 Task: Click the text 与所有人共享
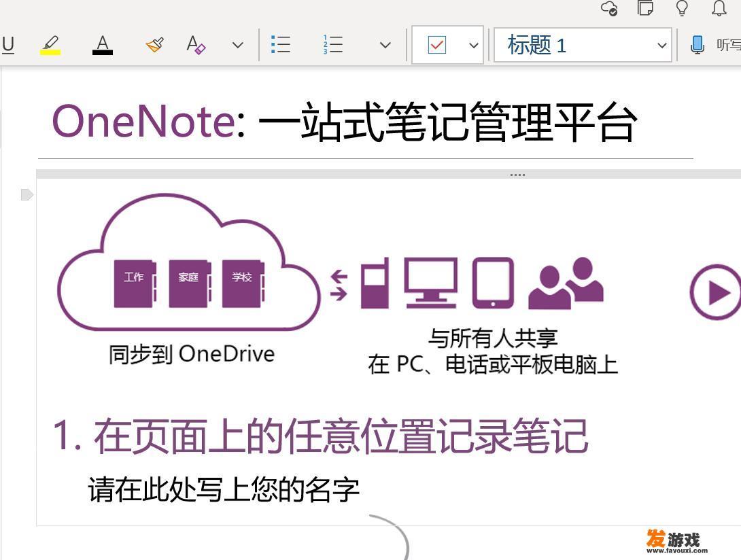tap(493, 338)
